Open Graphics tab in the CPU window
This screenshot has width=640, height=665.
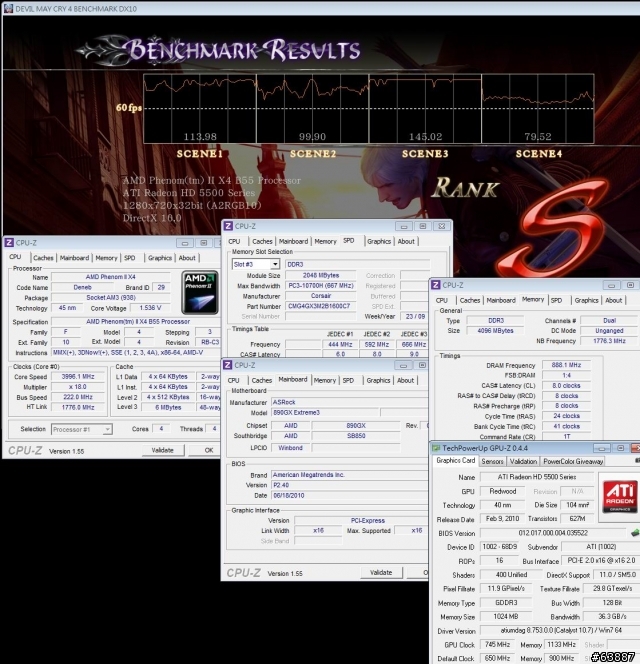pos(160,258)
